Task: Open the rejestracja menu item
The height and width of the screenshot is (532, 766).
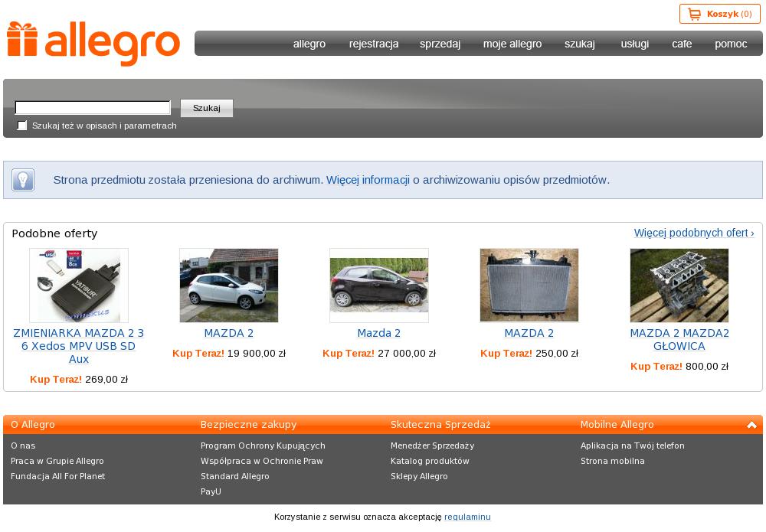Action: (373, 44)
